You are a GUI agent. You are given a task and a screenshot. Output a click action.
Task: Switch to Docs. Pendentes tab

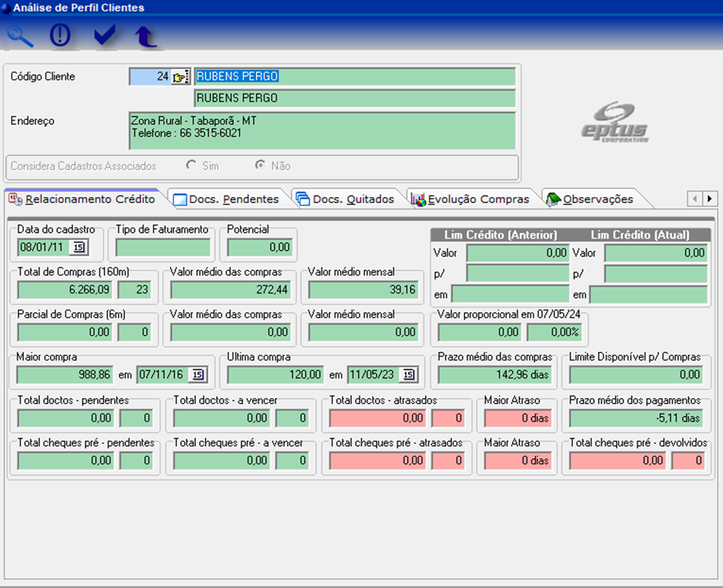[x=228, y=199]
